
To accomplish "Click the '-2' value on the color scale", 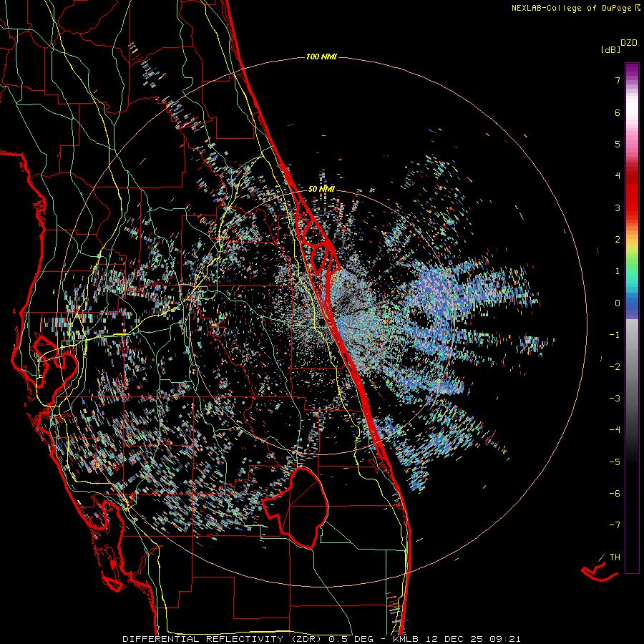I will pyautogui.click(x=615, y=367).
